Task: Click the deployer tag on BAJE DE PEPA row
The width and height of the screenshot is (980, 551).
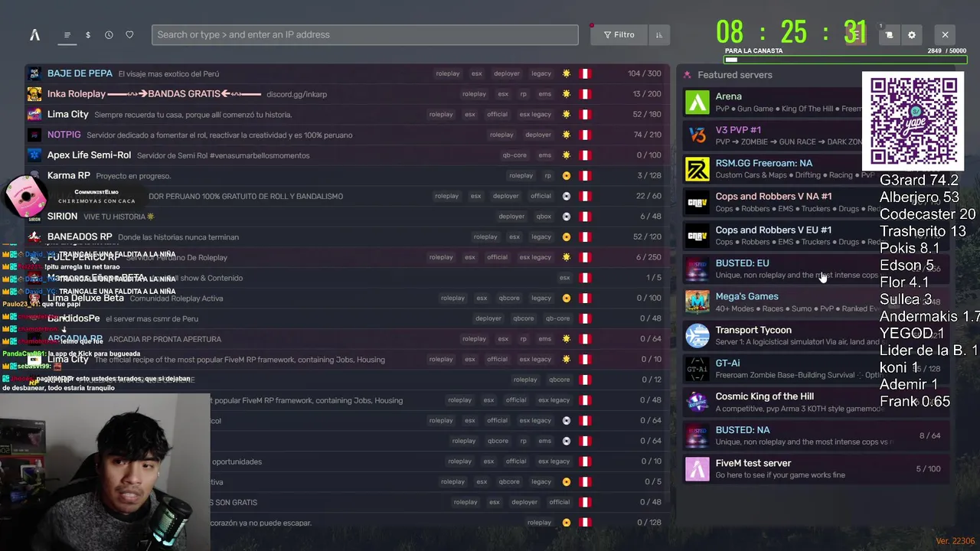Action: (x=507, y=73)
